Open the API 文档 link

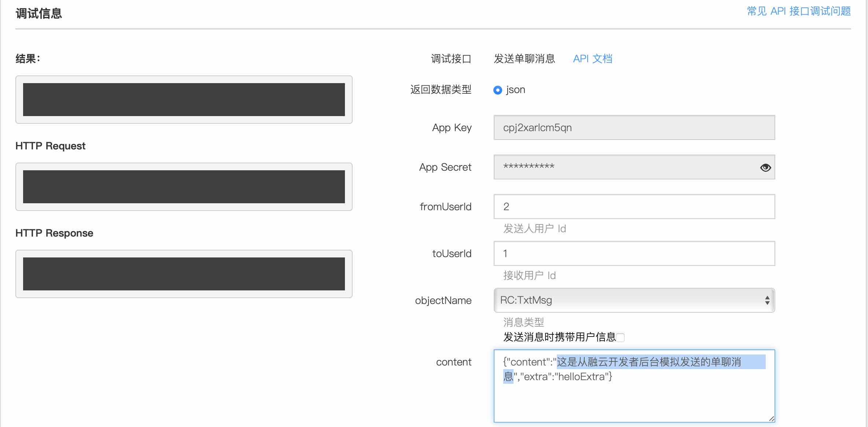592,59
